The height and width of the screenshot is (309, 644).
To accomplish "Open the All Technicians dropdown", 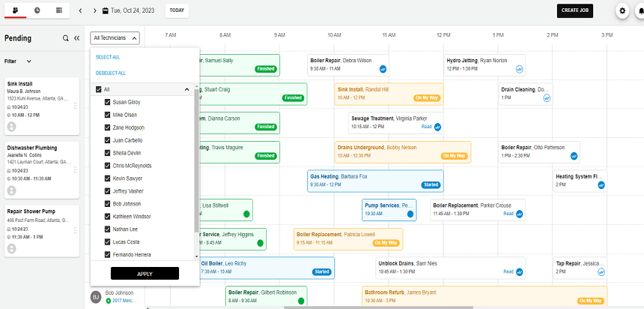I will [115, 37].
